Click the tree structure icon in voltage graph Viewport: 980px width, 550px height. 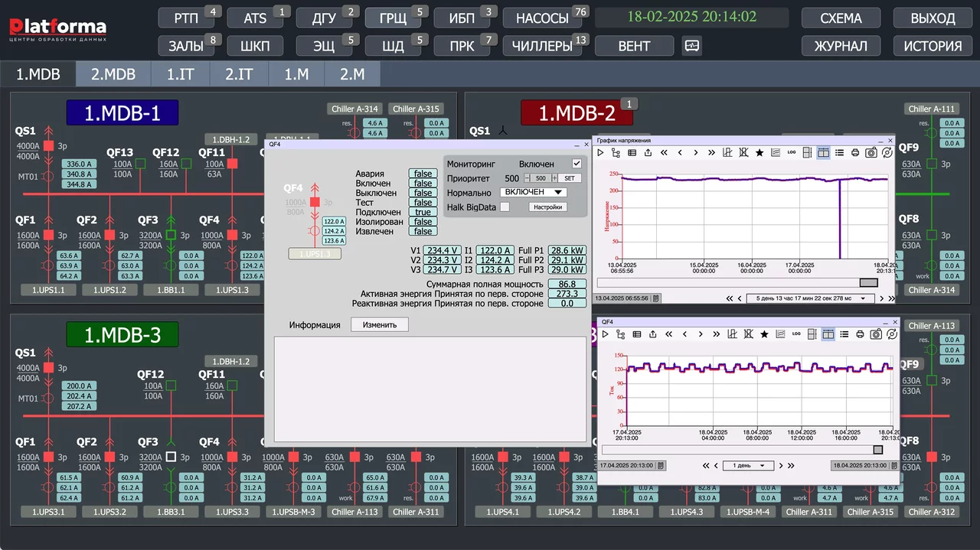click(616, 153)
